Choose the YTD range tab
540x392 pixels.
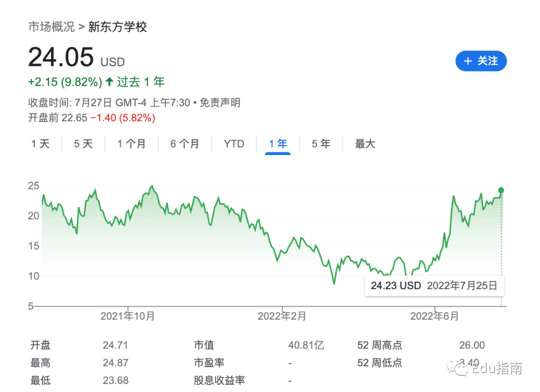tap(234, 143)
